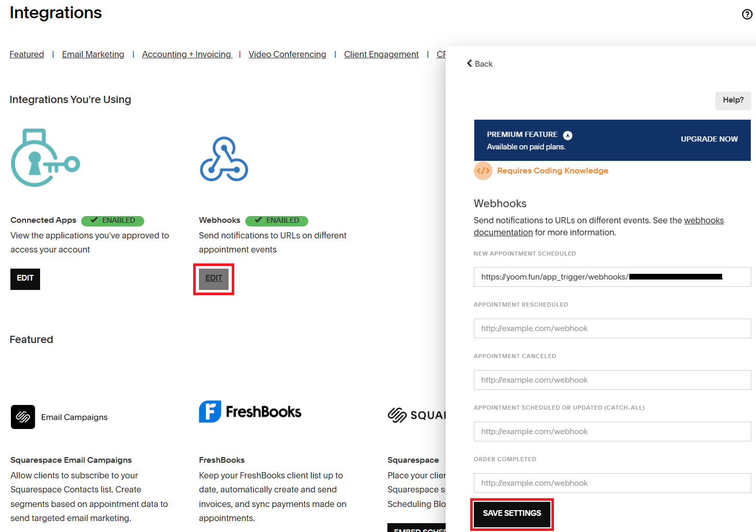The width and height of the screenshot is (756, 532).
Task: Focus the Order Completed URL field
Action: click(x=612, y=483)
